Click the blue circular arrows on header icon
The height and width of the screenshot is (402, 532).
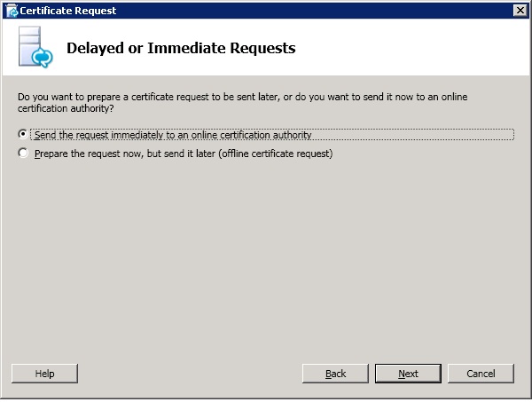click(x=42, y=58)
